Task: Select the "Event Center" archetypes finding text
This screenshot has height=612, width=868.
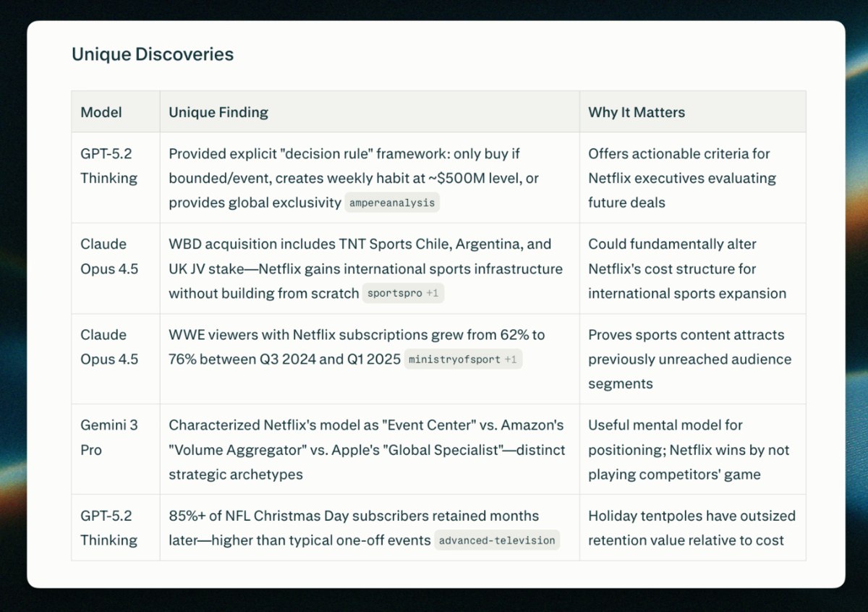Action: tap(366, 449)
